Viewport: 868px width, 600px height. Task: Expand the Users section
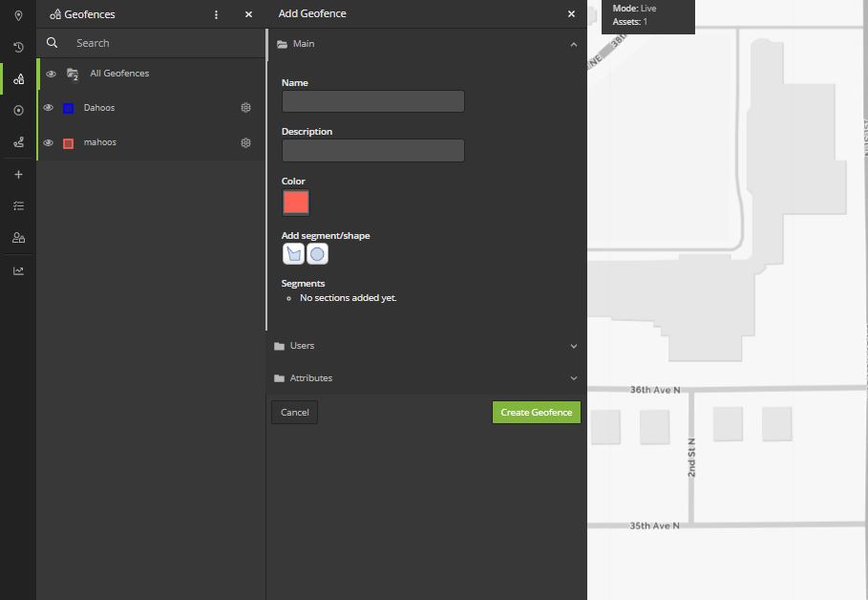click(x=574, y=346)
